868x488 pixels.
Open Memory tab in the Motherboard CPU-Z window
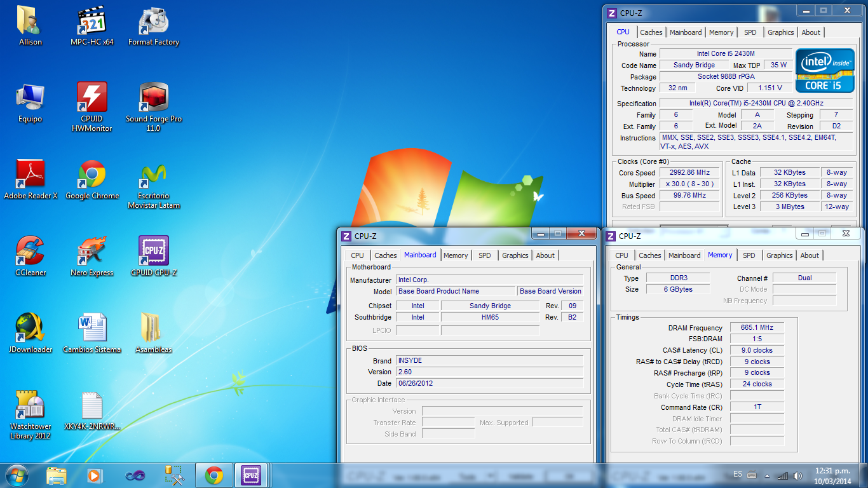(456, 255)
